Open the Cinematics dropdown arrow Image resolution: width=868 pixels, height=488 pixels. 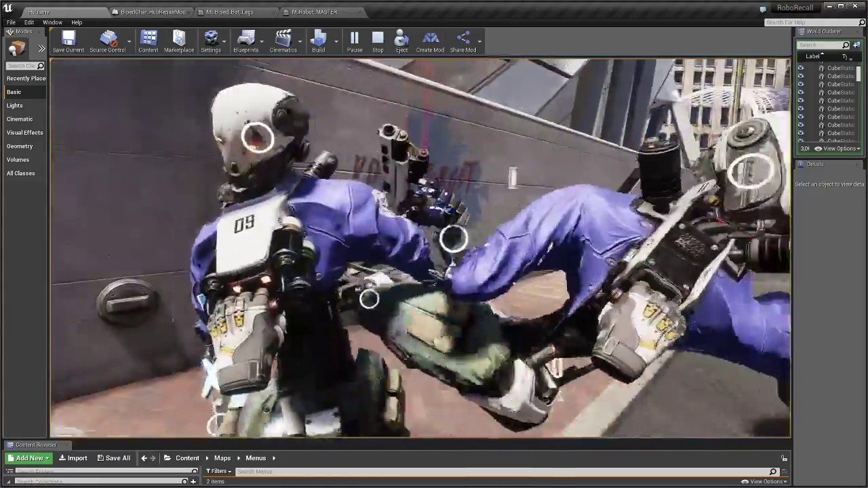300,41
